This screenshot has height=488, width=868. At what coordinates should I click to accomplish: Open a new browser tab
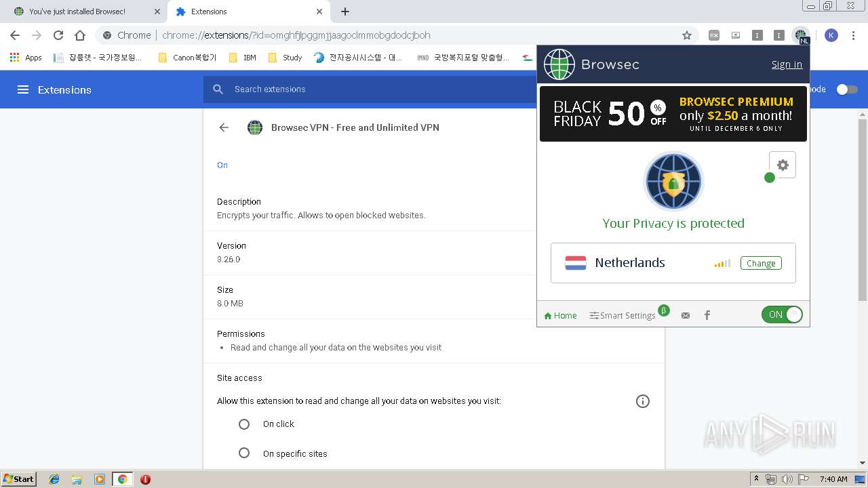pos(345,12)
